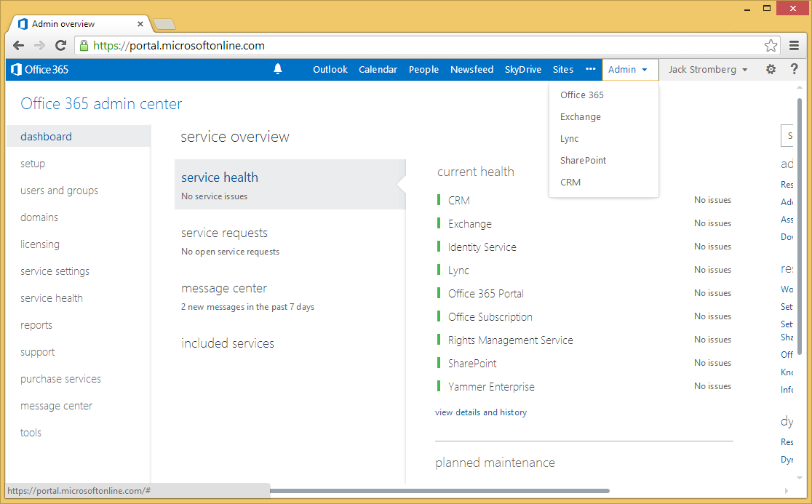This screenshot has width=812, height=504.
Task: Click Office Subscription in current health
Action: [x=585, y=316]
